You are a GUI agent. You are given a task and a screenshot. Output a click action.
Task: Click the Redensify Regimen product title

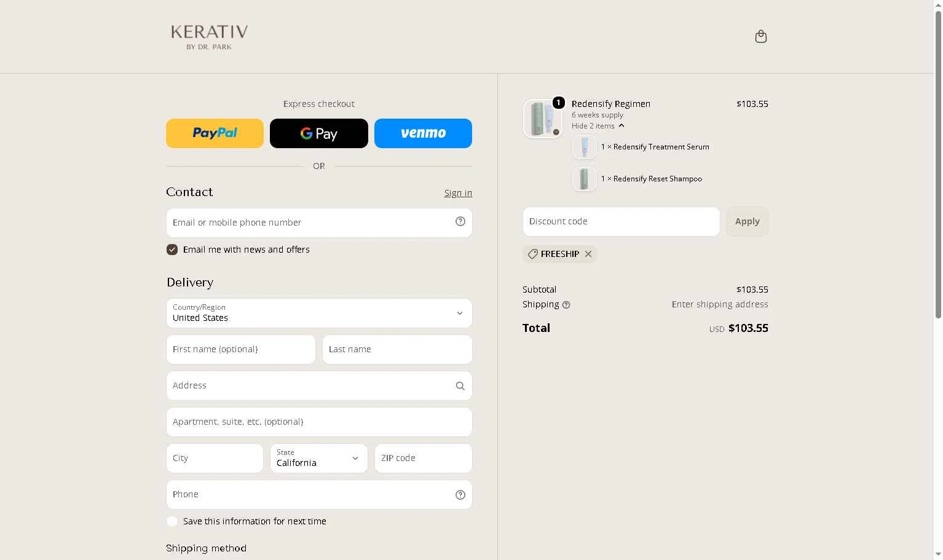pos(610,104)
